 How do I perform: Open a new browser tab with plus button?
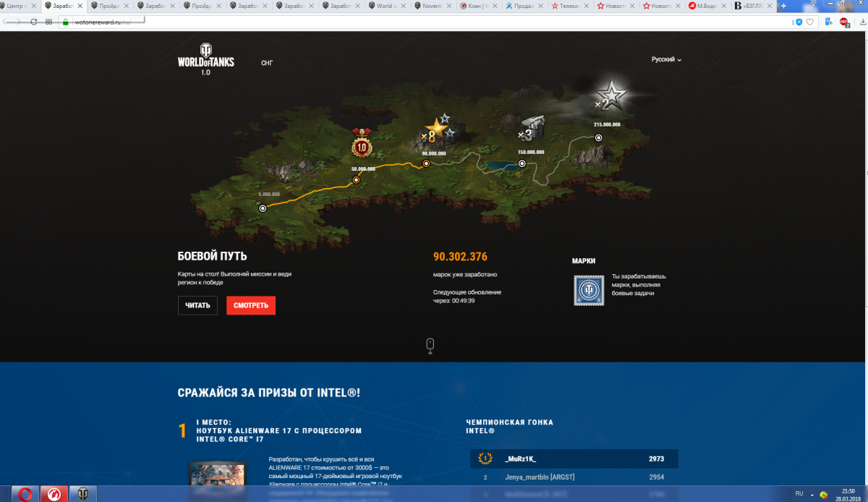pos(784,6)
